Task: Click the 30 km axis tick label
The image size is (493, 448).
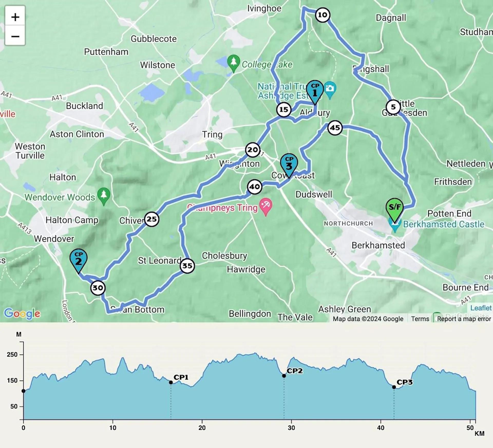Action: coord(291,428)
